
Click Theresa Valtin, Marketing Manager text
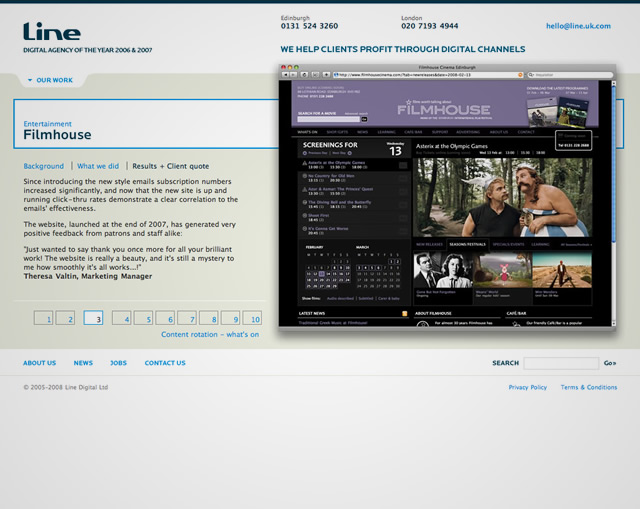(x=88, y=276)
